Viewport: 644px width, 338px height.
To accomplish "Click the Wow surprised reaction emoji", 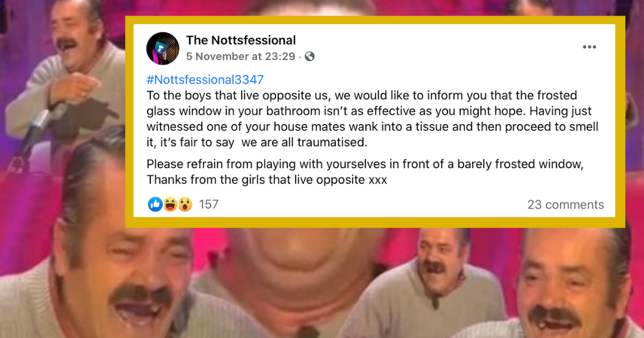I will click(185, 204).
